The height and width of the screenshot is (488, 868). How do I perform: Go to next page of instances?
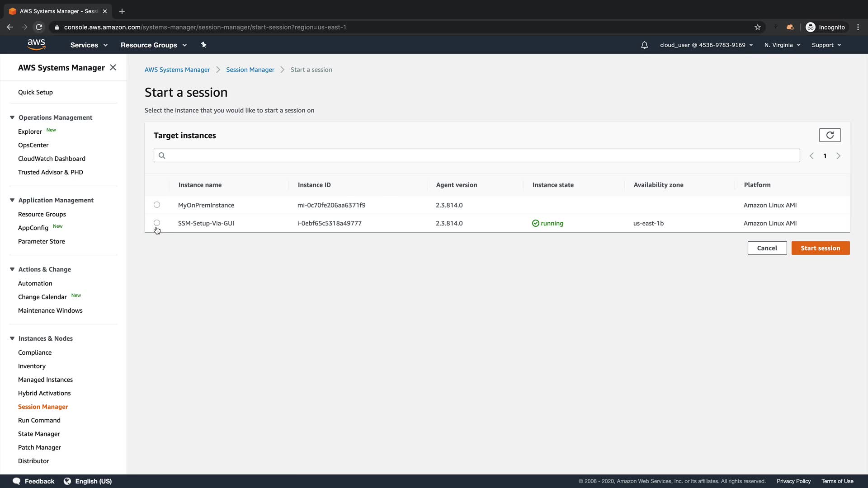point(838,156)
